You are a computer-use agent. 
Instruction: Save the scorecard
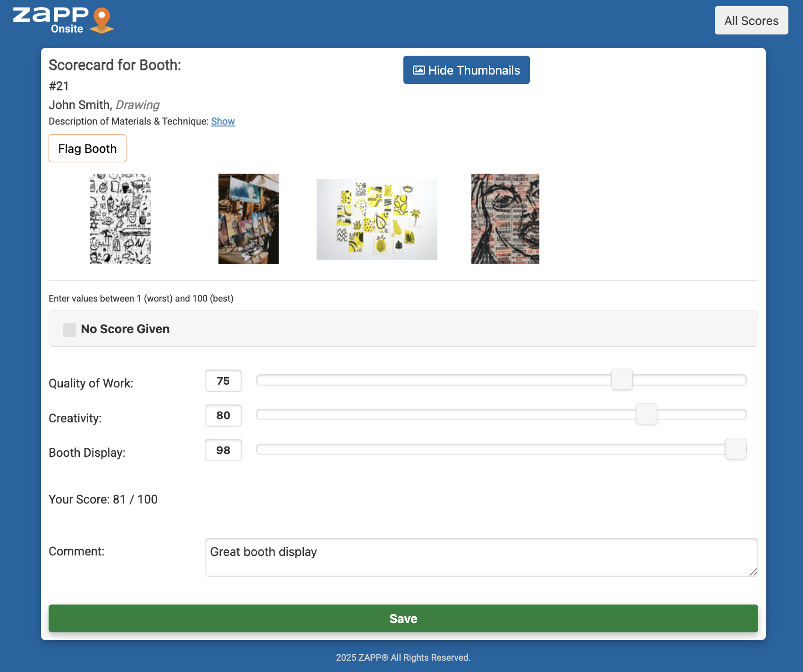(x=403, y=618)
